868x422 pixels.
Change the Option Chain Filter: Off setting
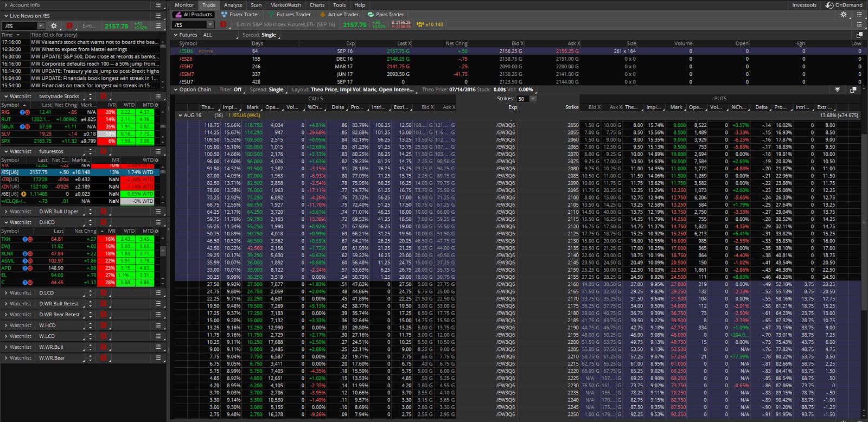(231, 89)
